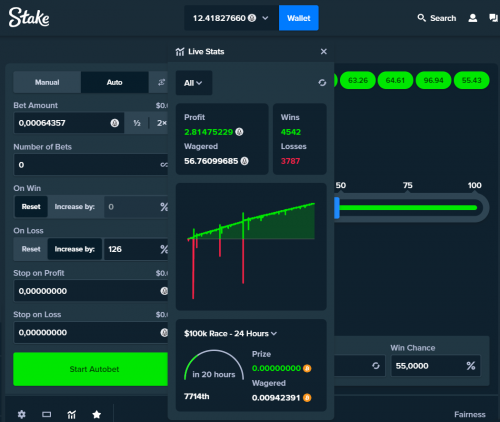The image size is (500, 422).
Task: Click the On Win percentage field
Action: click(x=136, y=207)
